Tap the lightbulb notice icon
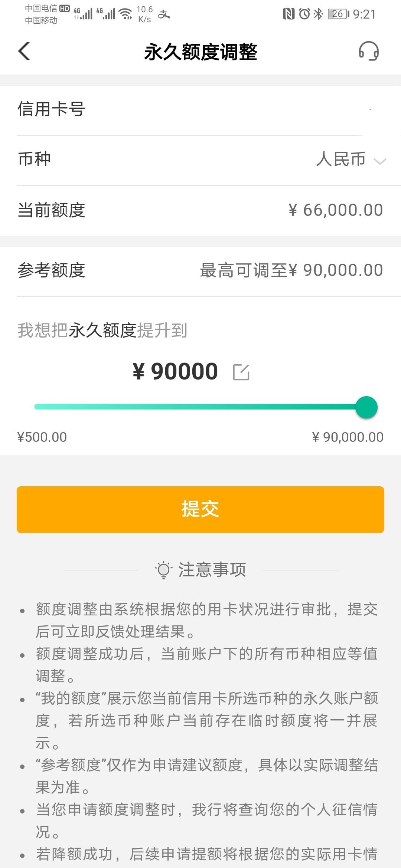 tap(163, 570)
